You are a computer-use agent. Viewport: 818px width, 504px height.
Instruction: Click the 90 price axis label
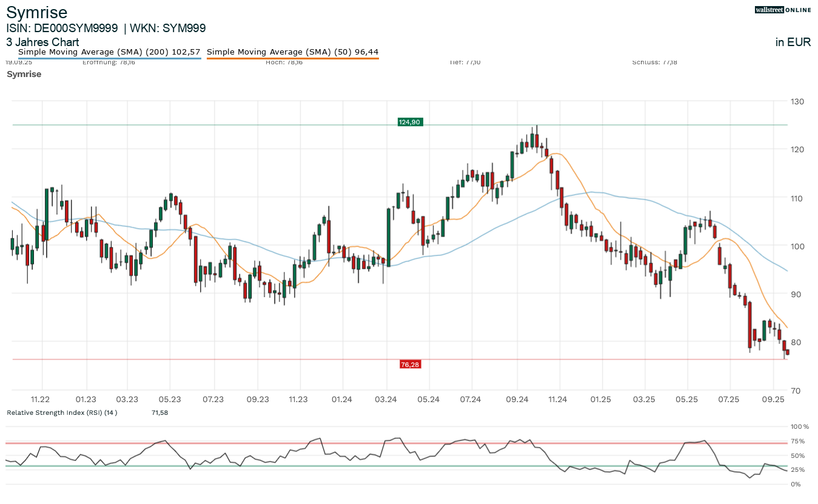point(797,294)
